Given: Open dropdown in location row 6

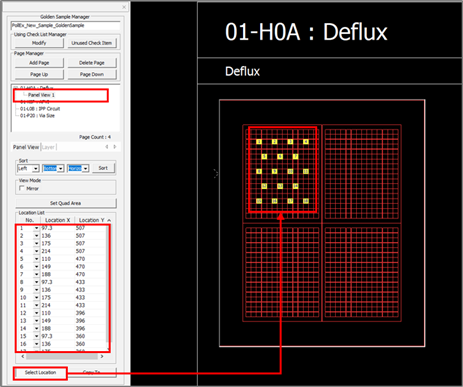Looking at the screenshot, I should [36, 267].
